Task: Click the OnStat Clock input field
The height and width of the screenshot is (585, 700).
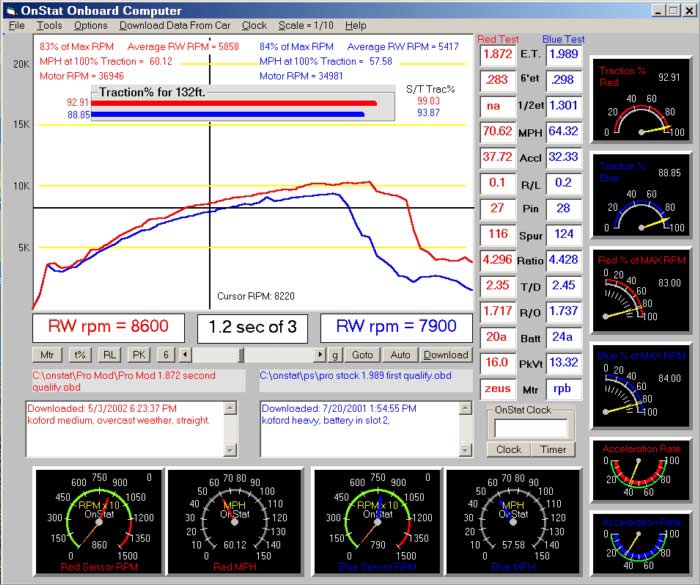Action: coord(531,429)
